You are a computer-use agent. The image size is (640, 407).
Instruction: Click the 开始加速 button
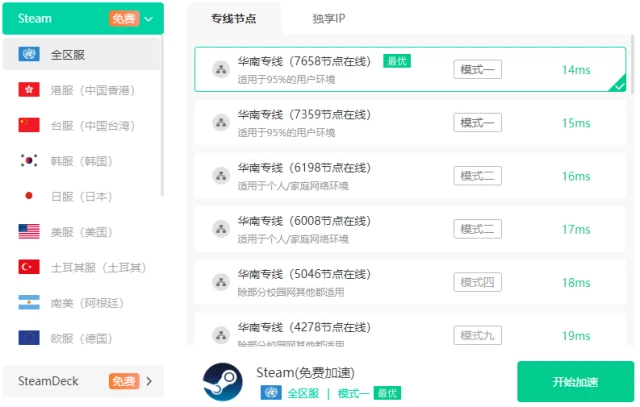click(576, 381)
